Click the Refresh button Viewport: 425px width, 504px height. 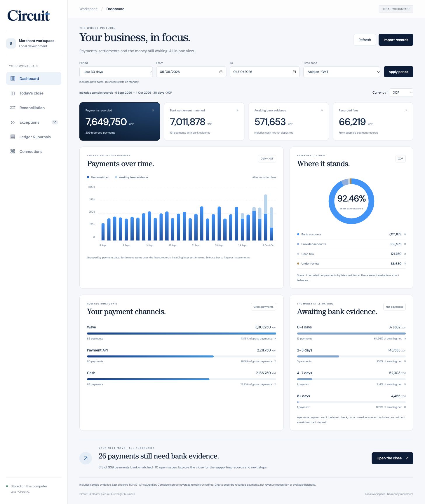[365, 40]
